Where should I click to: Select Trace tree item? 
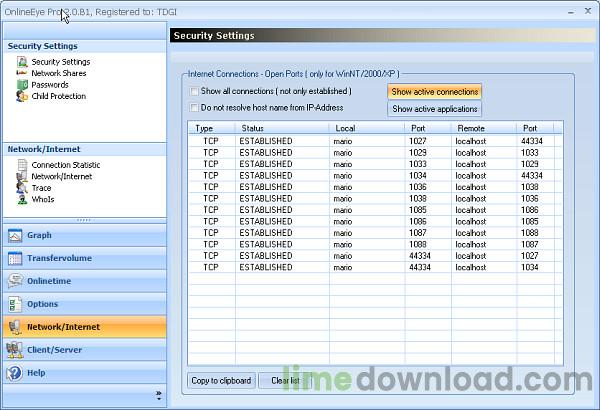click(41, 188)
